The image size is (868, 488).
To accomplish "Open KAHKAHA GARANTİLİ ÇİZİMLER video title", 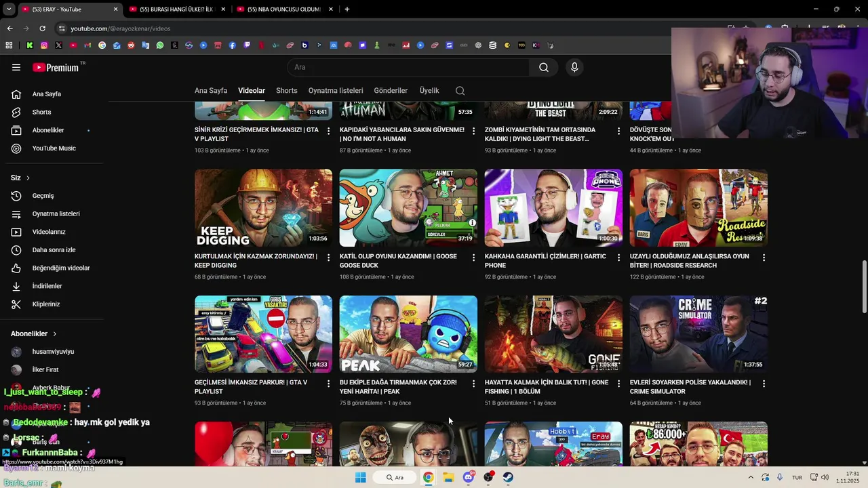I will [546, 261].
